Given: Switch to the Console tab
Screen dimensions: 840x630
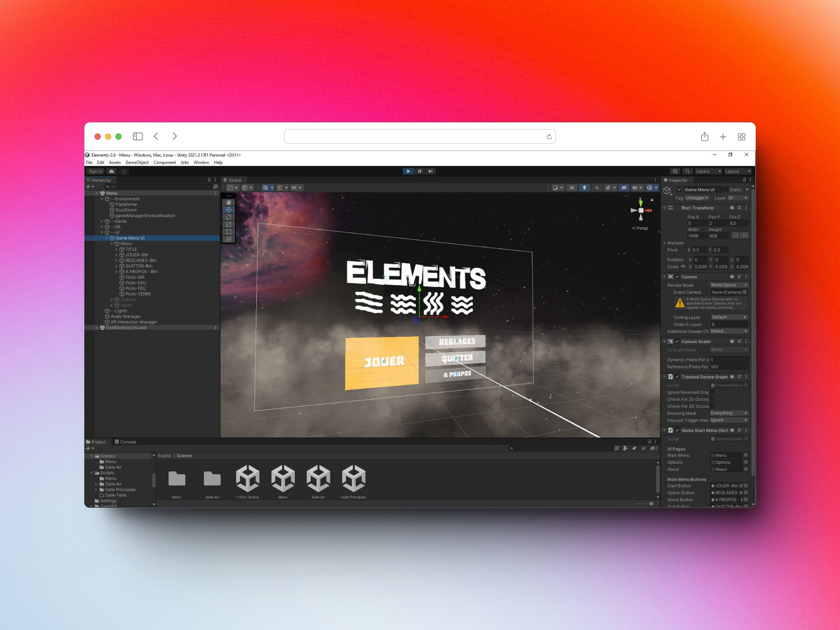Looking at the screenshot, I should click(126, 442).
